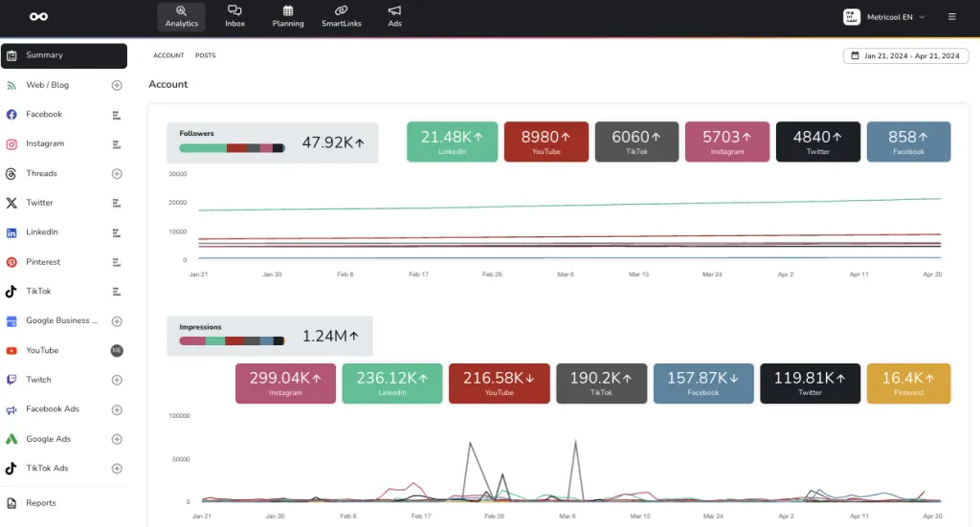Add a Web / Blog connection with plus
The image size is (980, 527).
(x=117, y=85)
